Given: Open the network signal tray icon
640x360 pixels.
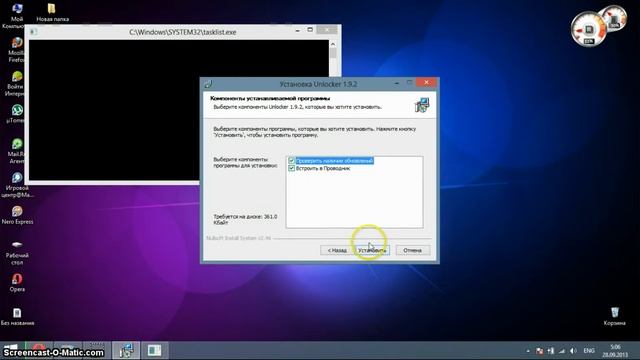Looking at the screenshot, I should [x=562, y=351].
